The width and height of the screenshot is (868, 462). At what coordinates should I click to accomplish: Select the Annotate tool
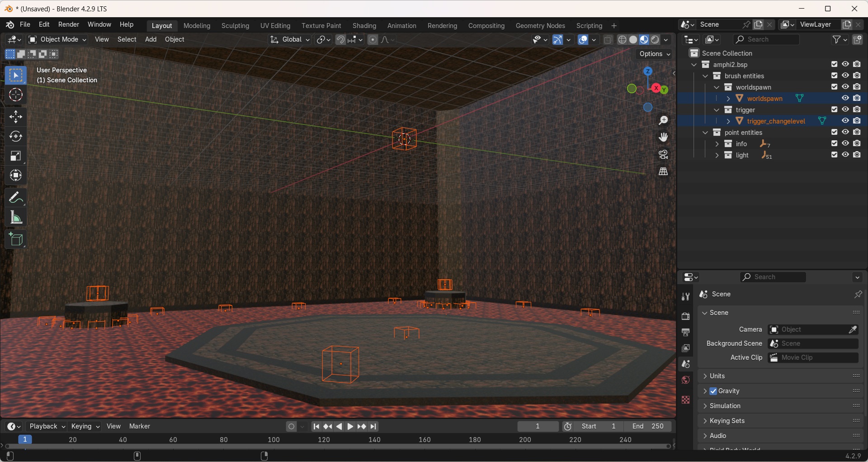pyautogui.click(x=16, y=198)
